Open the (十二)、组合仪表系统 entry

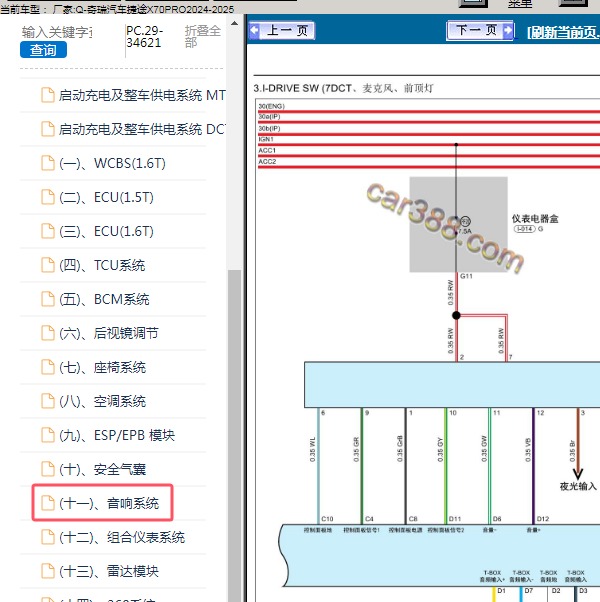click(x=113, y=537)
